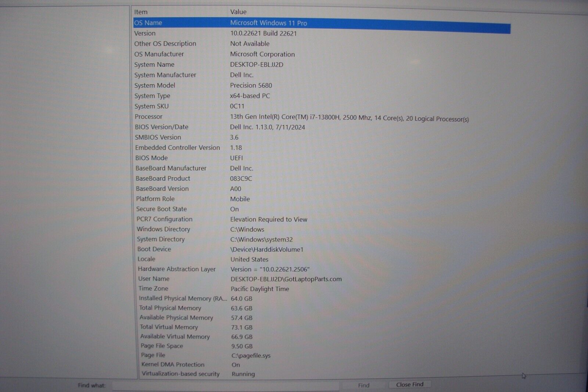Click the Microsoft Windows 11 Pro value
Image resolution: width=588 pixels, height=392 pixels.
point(269,23)
